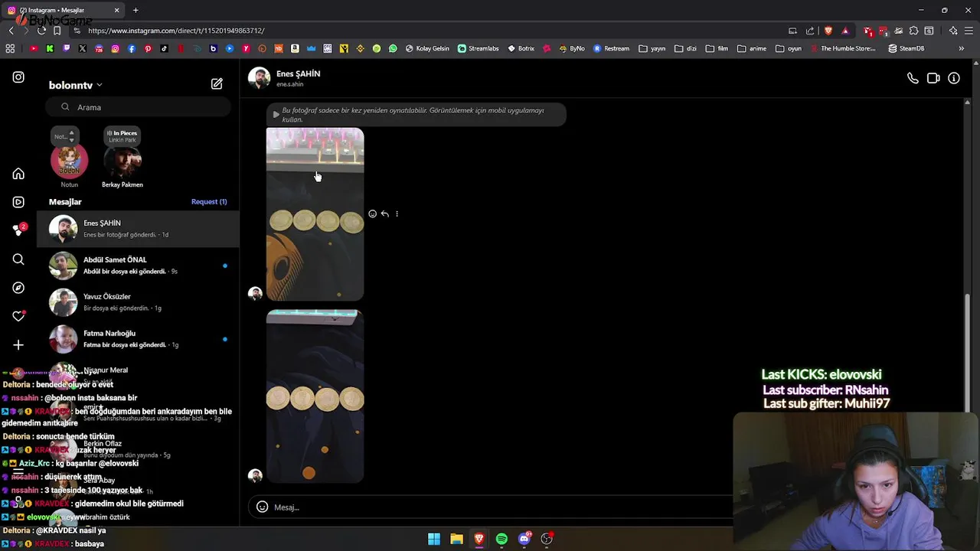Open Yavuz Öksüzler conversation
Screen dimensions: 980x551
coord(138,302)
